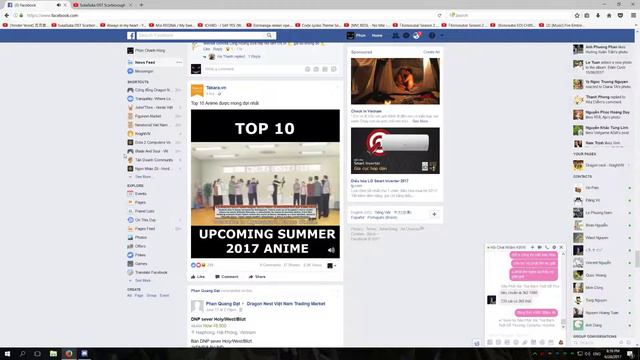Click the Write a comment field
Viewport: 640px width, 360px height.
click(253, 69)
